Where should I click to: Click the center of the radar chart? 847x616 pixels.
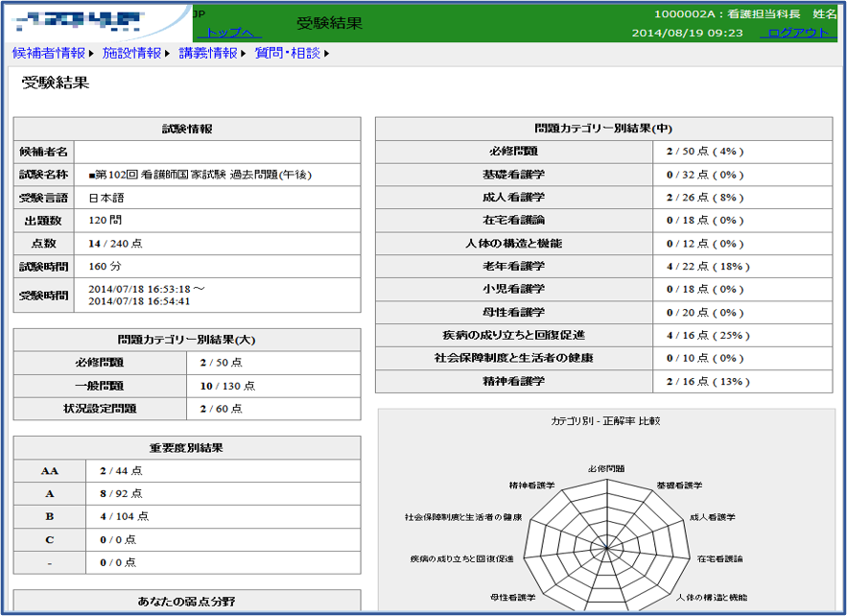point(606,548)
